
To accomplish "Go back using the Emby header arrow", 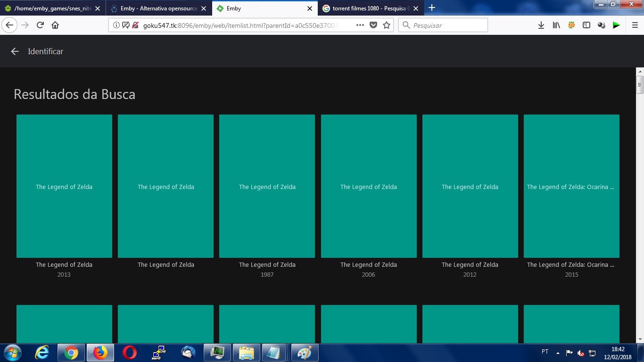I will (x=15, y=51).
